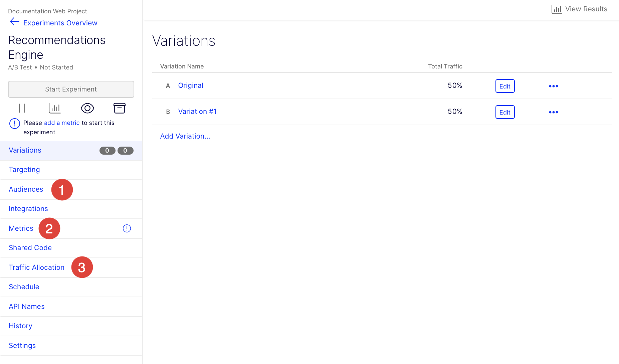Image resolution: width=619 pixels, height=364 pixels.
Task: Click the eye preview icon
Action: coord(87,108)
